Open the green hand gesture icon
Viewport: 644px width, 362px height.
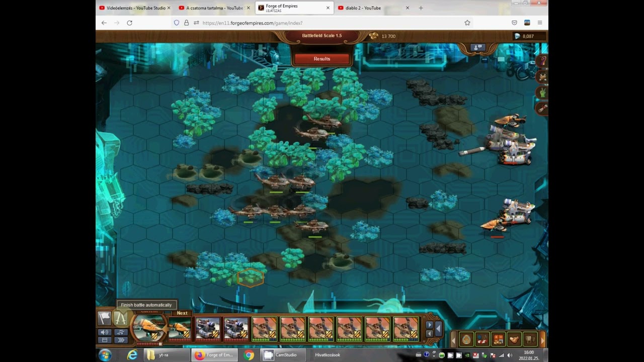pyautogui.click(x=542, y=93)
